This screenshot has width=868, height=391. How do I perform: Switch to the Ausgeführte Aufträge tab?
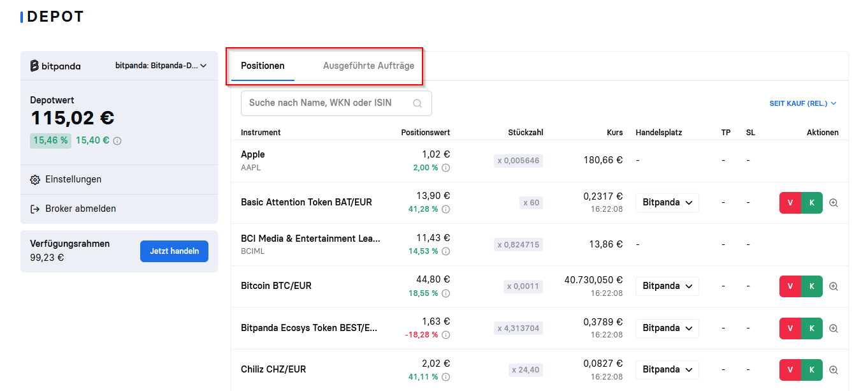(x=368, y=66)
